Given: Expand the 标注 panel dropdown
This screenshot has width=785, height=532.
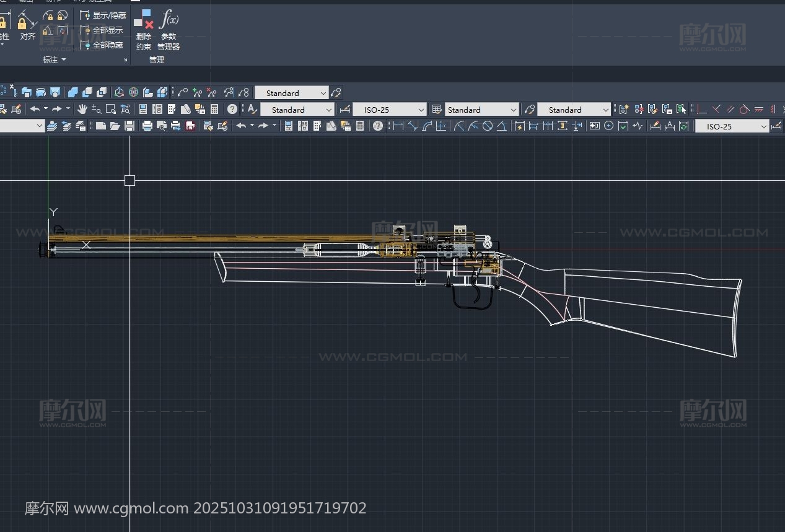Looking at the screenshot, I should click(x=63, y=60).
